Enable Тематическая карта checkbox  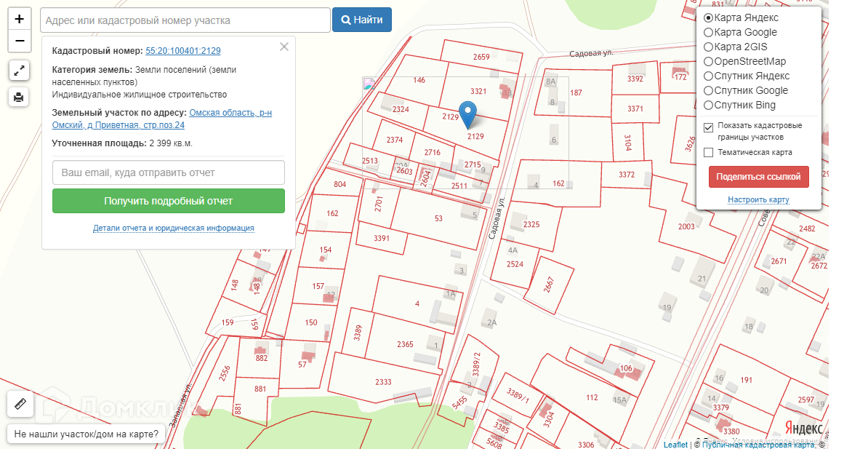pos(709,152)
